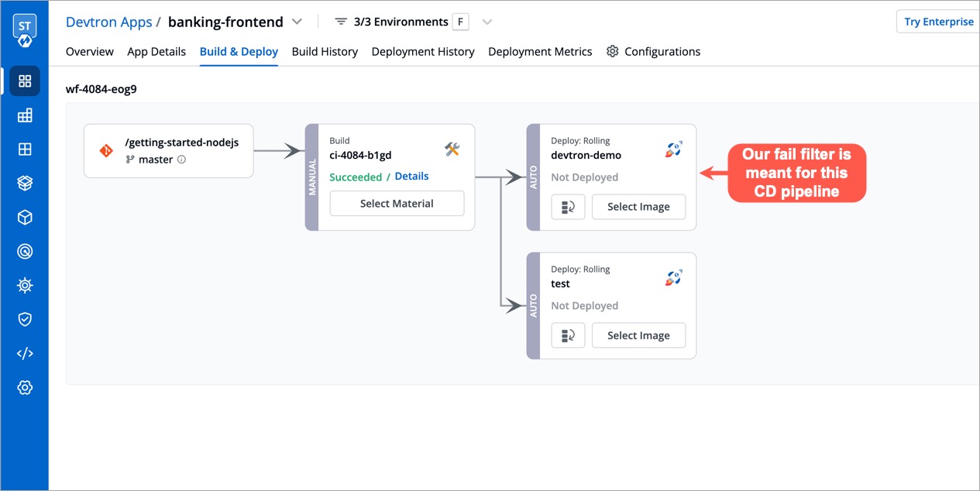Expand the banking-frontend app dropdown chevron
Viewport: 980px width, 491px height.
pyautogui.click(x=297, y=22)
